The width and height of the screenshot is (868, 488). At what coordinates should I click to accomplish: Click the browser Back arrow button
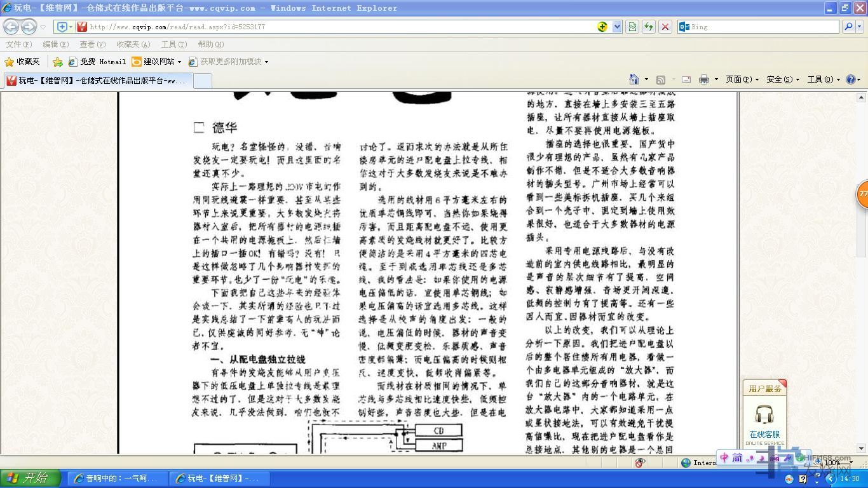pyautogui.click(x=11, y=27)
